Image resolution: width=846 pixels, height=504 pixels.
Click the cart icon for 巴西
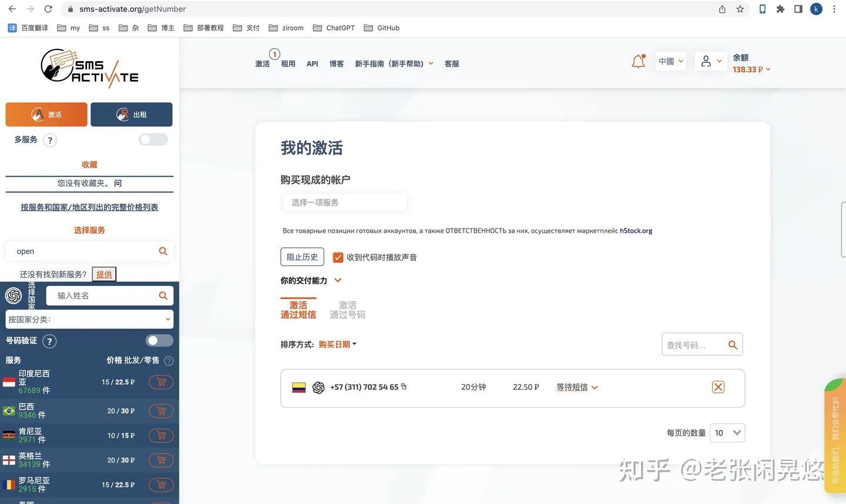(x=161, y=411)
